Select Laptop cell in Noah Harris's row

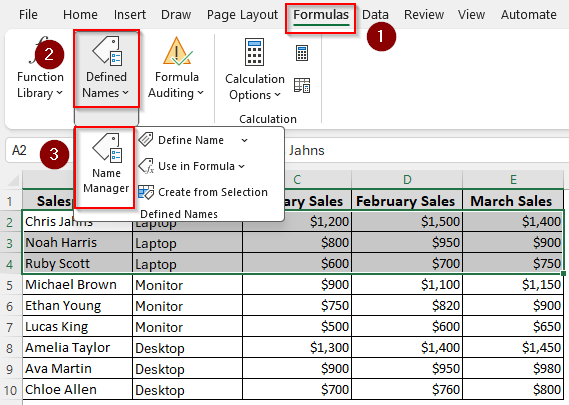click(x=187, y=243)
